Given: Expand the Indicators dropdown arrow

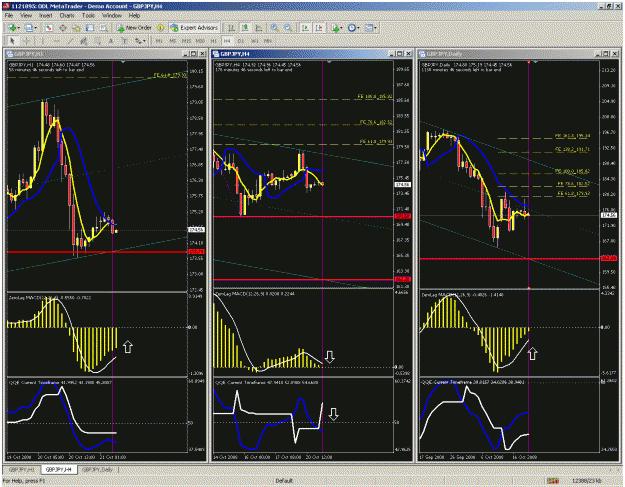Looking at the screenshot, I should (342, 28).
